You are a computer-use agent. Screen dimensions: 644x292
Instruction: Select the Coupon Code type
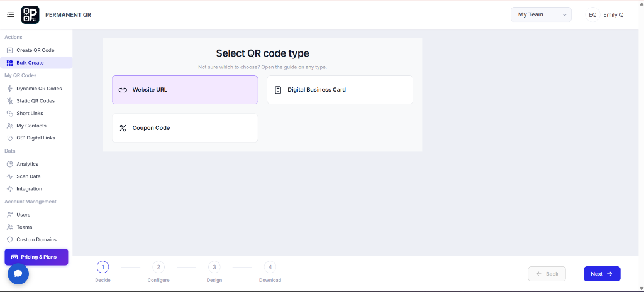pos(185,128)
